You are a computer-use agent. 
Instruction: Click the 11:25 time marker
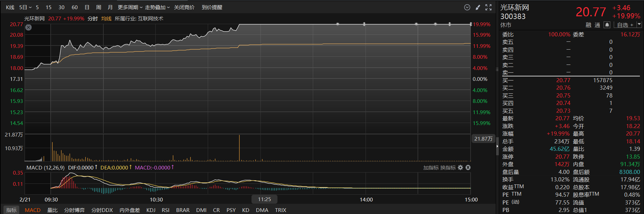click(x=265, y=199)
